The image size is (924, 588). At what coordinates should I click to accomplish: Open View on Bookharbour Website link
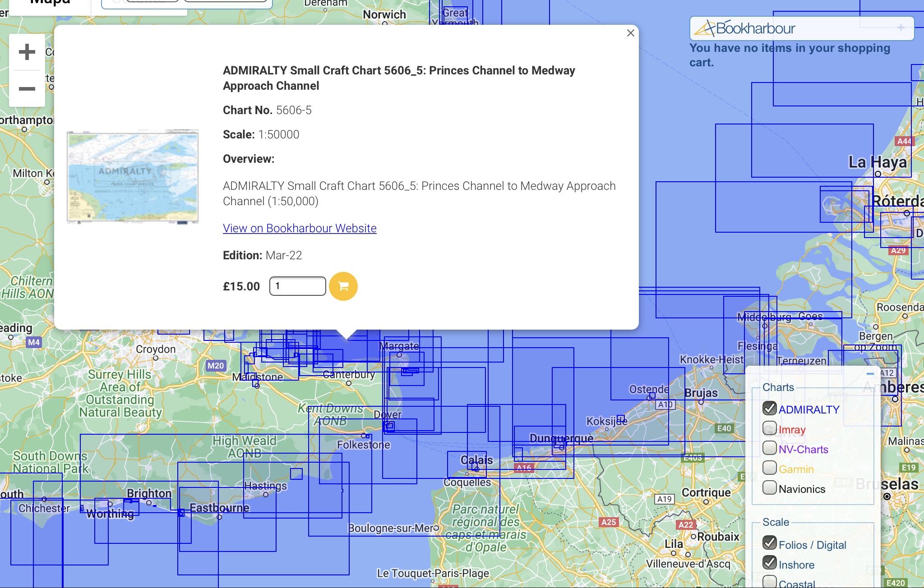click(300, 228)
